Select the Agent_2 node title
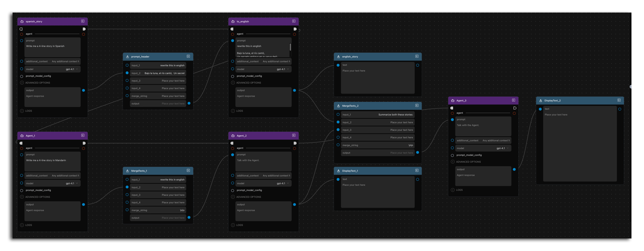 tap(241, 136)
